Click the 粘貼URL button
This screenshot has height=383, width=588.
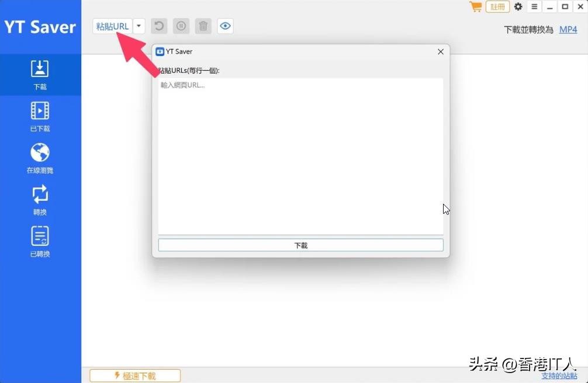[x=112, y=26]
